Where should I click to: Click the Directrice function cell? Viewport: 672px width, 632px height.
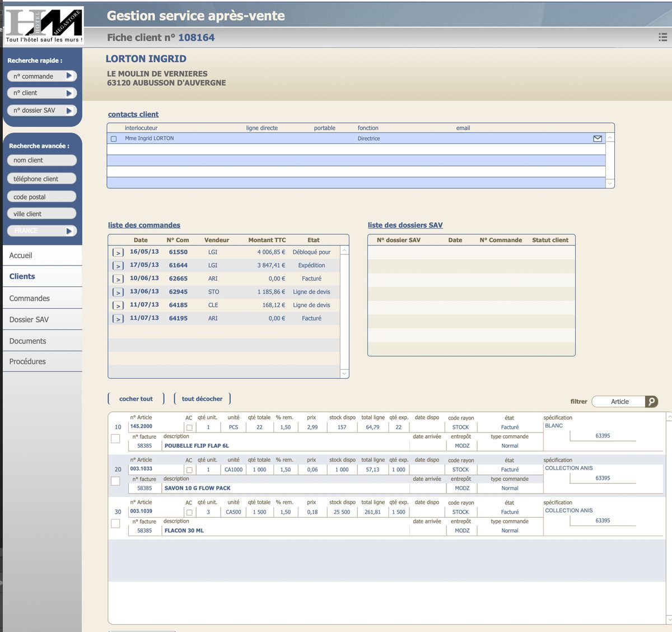pyautogui.click(x=368, y=138)
